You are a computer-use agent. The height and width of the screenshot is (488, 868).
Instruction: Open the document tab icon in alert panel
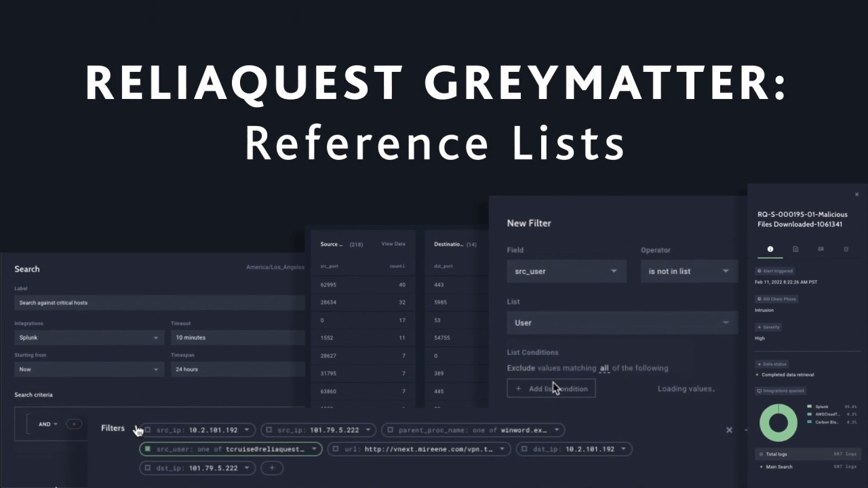point(795,249)
